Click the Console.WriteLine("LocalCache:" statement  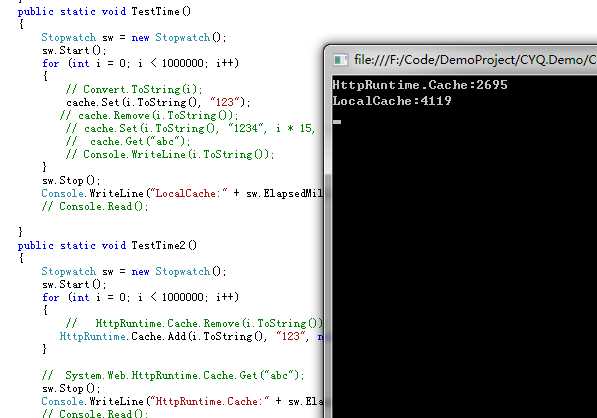point(182,193)
